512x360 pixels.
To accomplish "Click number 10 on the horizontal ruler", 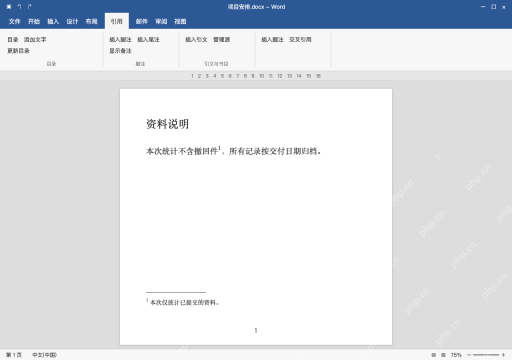I will (262, 76).
